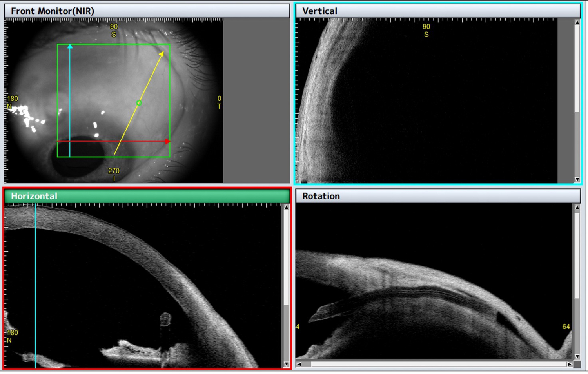The height and width of the screenshot is (374, 588).
Task: Click the "90 S" label in Vertical panel
Action: [x=426, y=30]
